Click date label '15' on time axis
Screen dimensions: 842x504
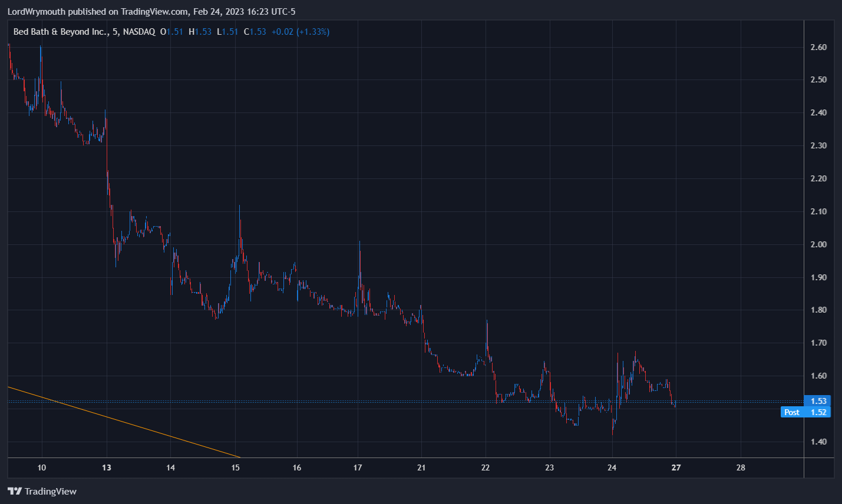(x=235, y=467)
